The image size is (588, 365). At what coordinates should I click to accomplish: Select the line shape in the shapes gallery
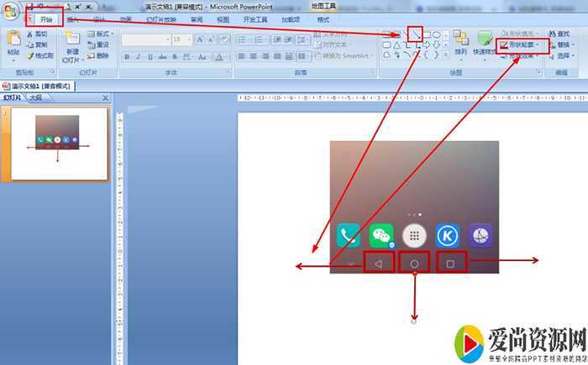(412, 34)
